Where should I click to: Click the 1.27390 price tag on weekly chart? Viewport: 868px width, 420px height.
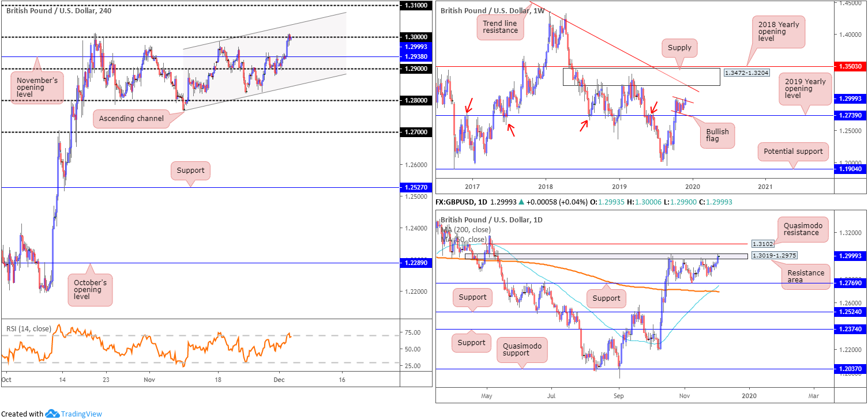[x=850, y=116]
